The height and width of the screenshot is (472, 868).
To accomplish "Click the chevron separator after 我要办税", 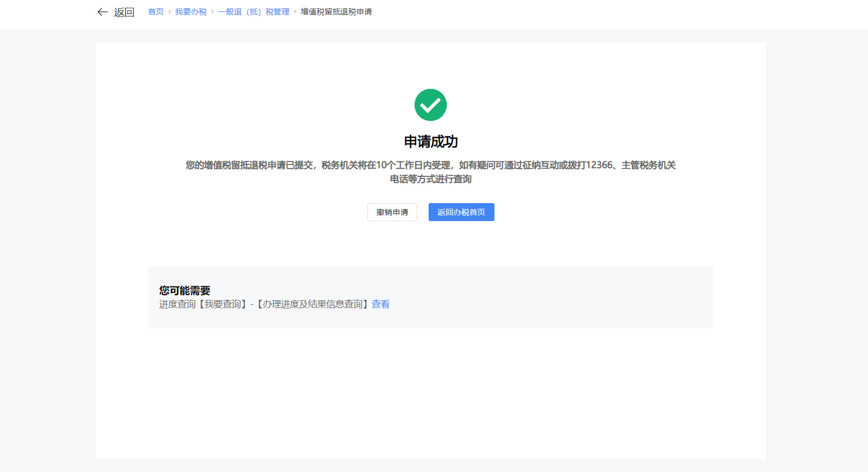I will 212,12.
